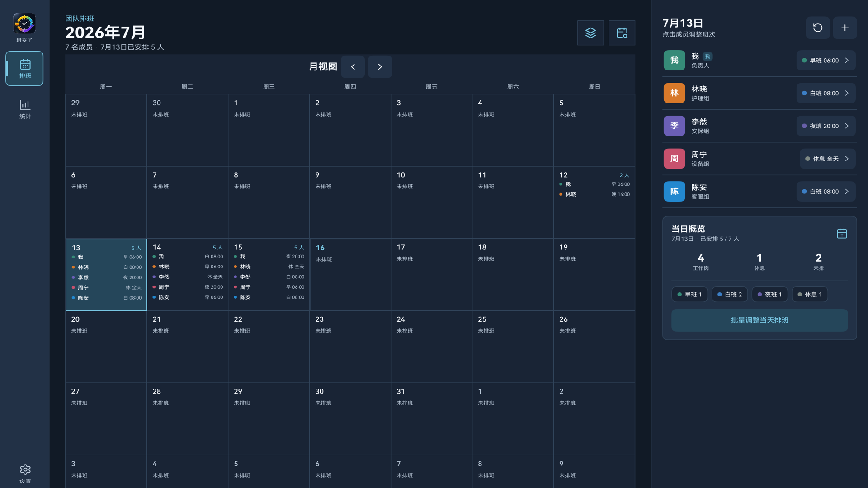Go to the previous month
Viewport: 868px width, 488px height.
tap(353, 66)
